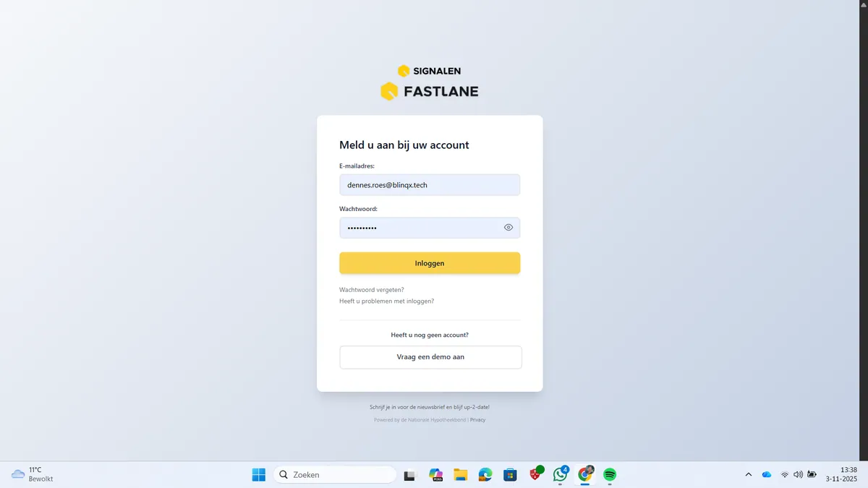
Task: Open File Explorer from the taskbar
Action: coord(460,475)
